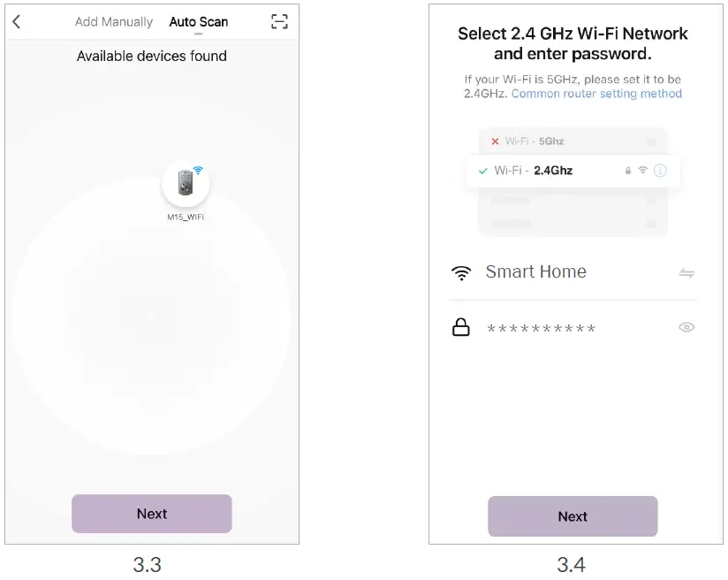The width and height of the screenshot is (728, 580).
Task: Open the QR scan frame icon
Action: pyautogui.click(x=279, y=22)
